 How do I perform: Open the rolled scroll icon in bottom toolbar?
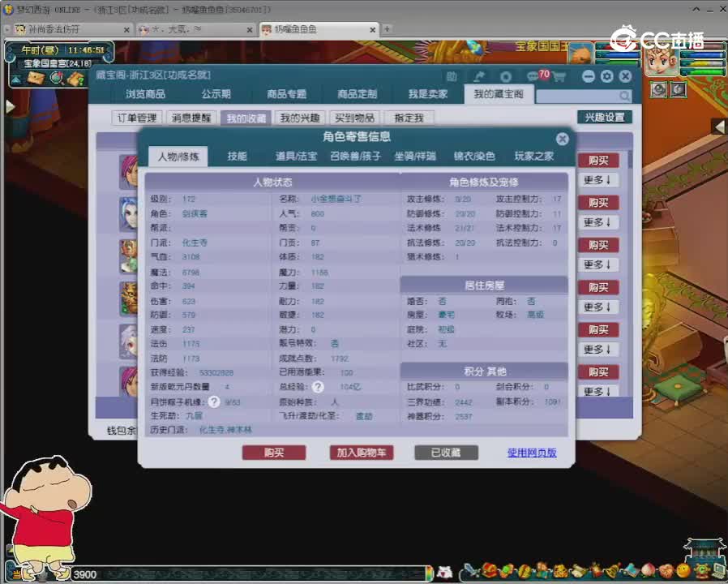[580, 570]
